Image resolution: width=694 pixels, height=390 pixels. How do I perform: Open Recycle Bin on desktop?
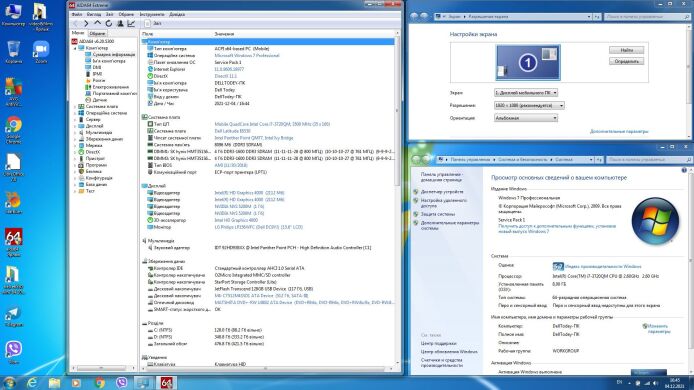tap(13, 52)
